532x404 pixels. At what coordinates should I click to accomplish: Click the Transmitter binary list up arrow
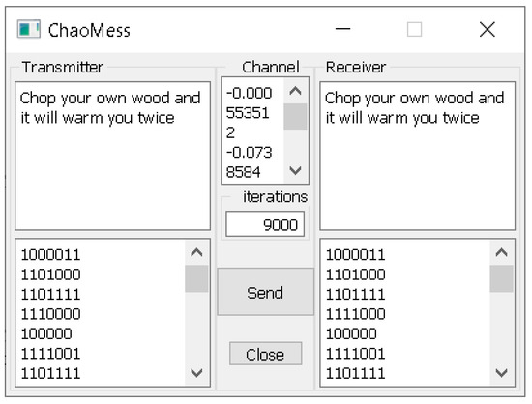click(196, 252)
